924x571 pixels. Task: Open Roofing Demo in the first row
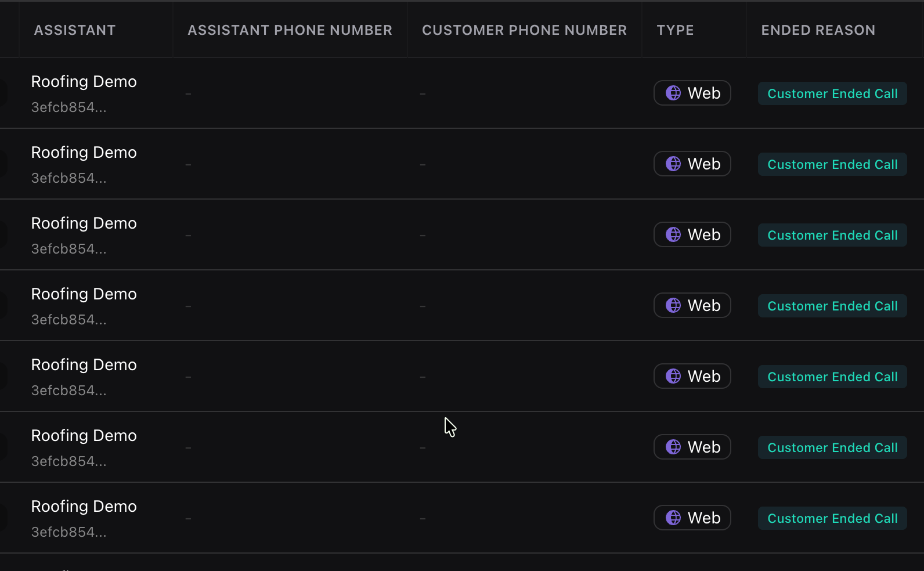tap(84, 82)
